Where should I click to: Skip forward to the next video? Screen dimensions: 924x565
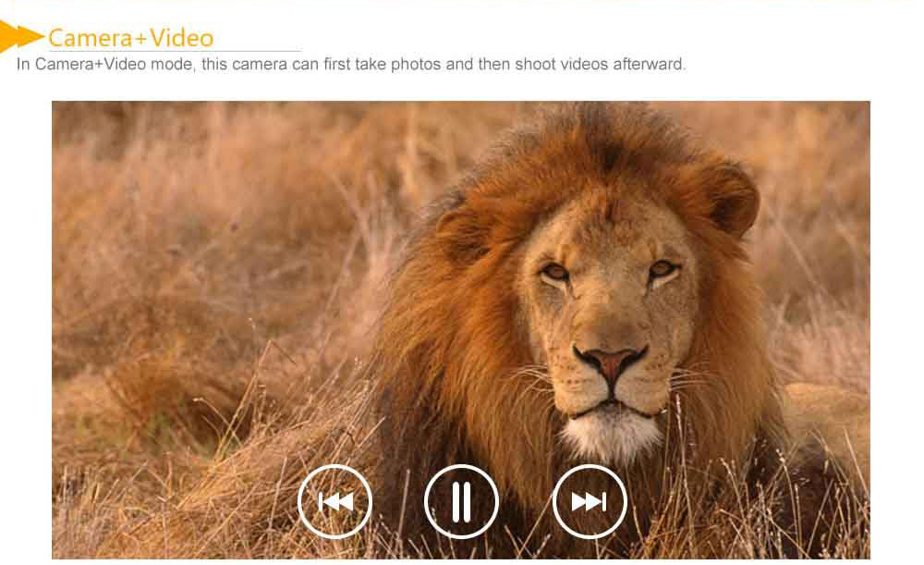pyautogui.click(x=590, y=501)
